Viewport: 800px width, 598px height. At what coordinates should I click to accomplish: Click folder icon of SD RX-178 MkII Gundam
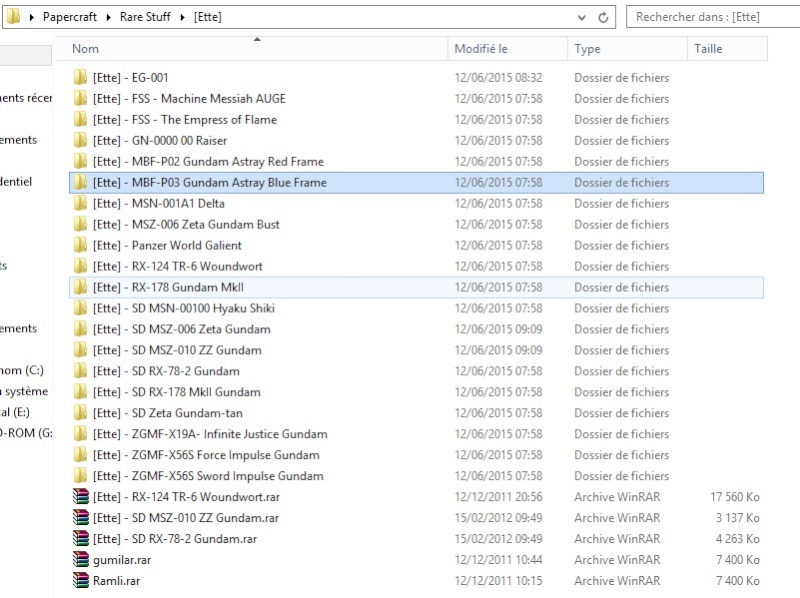point(80,391)
